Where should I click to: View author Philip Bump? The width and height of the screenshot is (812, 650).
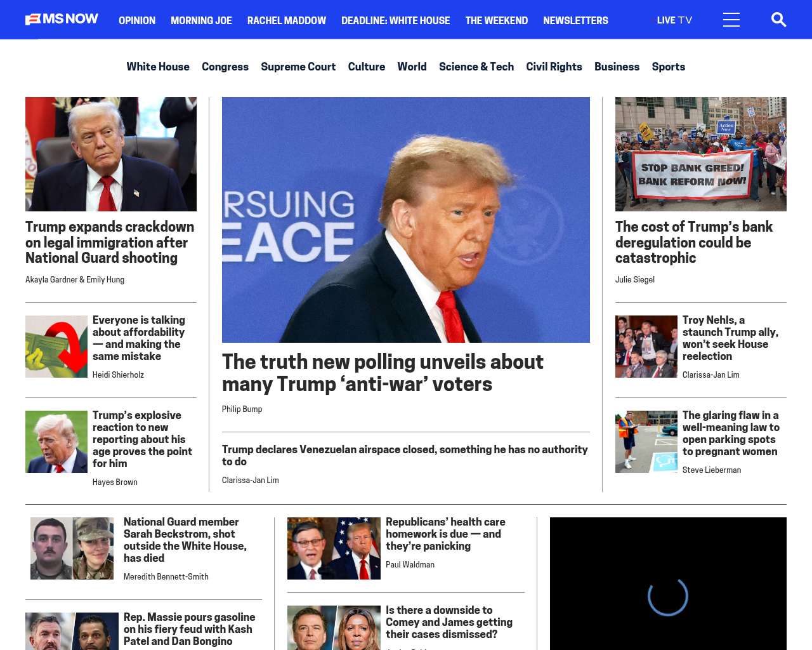(x=242, y=409)
